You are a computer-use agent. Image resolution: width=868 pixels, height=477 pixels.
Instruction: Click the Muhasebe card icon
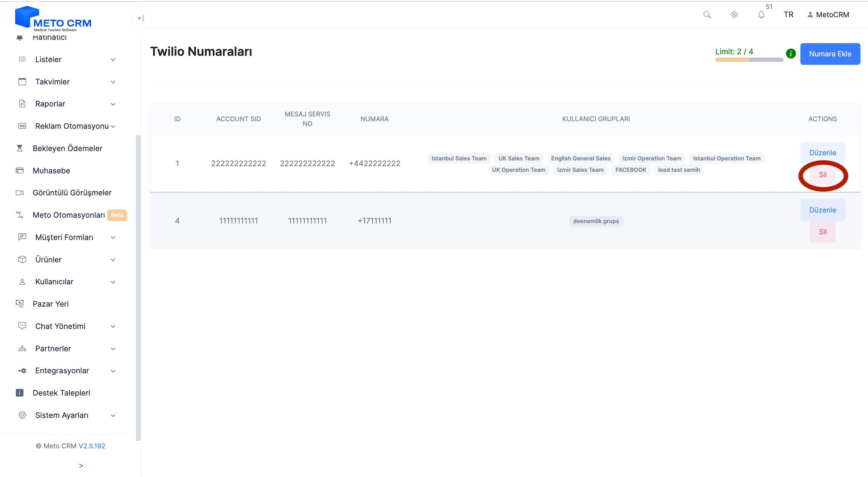pos(20,171)
